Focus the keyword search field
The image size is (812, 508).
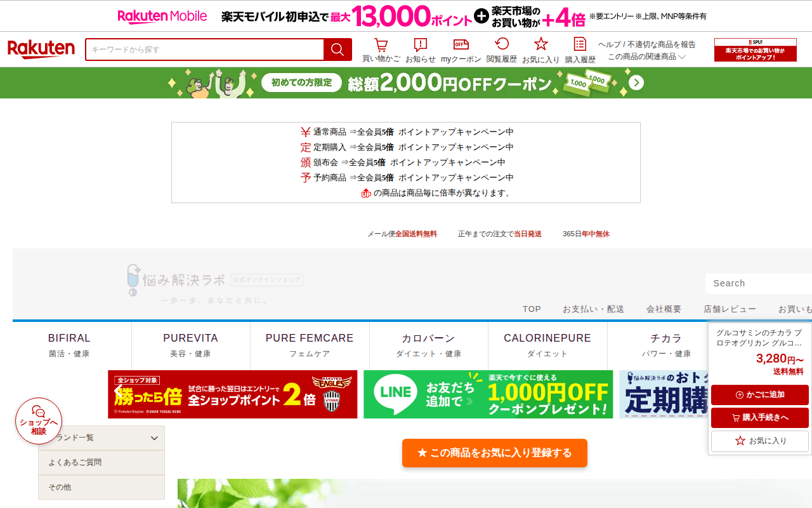pyautogui.click(x=204, y=50)
